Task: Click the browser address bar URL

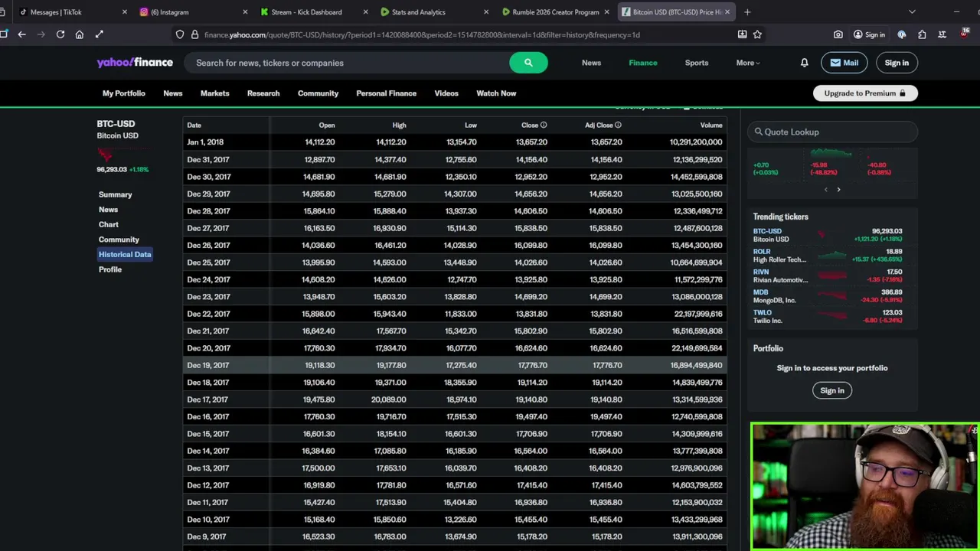Action: pos(422,34)
